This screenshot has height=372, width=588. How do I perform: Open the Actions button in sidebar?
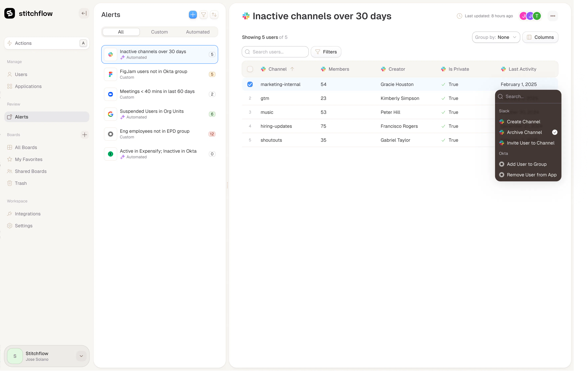coord(47,43)
